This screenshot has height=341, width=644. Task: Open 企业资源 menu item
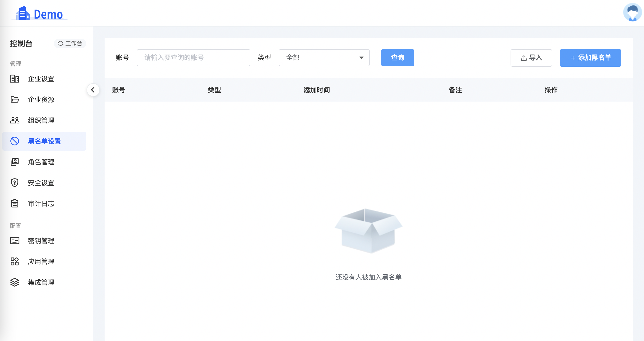pos(44,99)
